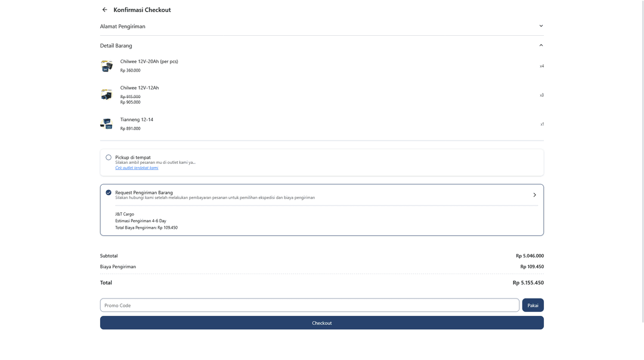Open the Cek outlet terdekat kami link
This screenshot has height=360, width=644.
click(x=137, y=168)
